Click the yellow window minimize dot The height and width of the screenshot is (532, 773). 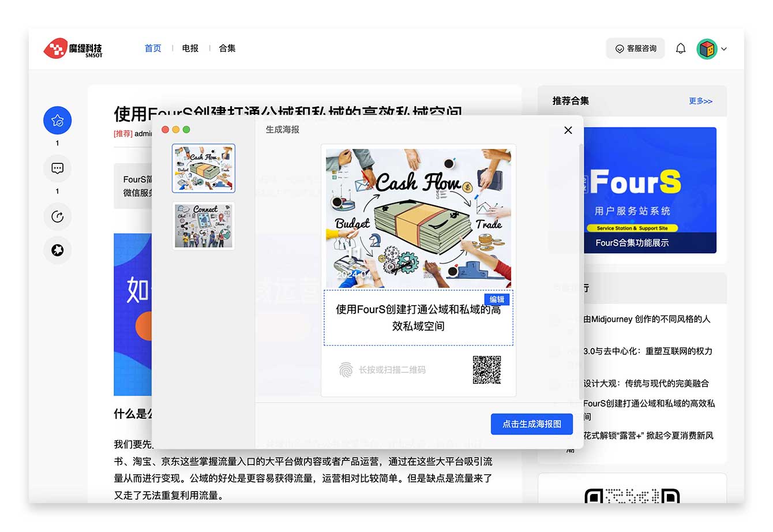176,130
